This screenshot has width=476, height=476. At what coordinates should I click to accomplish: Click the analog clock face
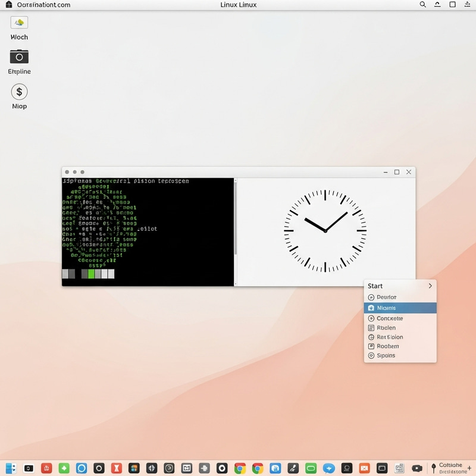point(325,230)
